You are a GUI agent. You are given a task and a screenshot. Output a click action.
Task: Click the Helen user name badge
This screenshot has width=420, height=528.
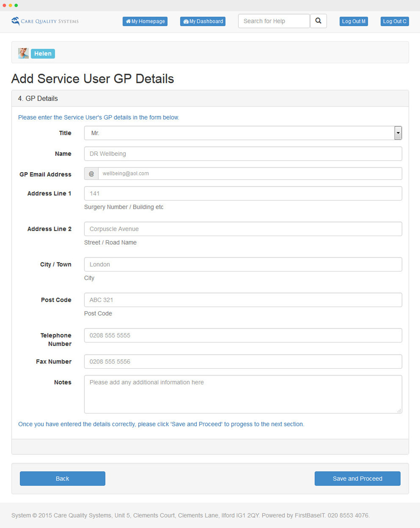click(43, 54)
